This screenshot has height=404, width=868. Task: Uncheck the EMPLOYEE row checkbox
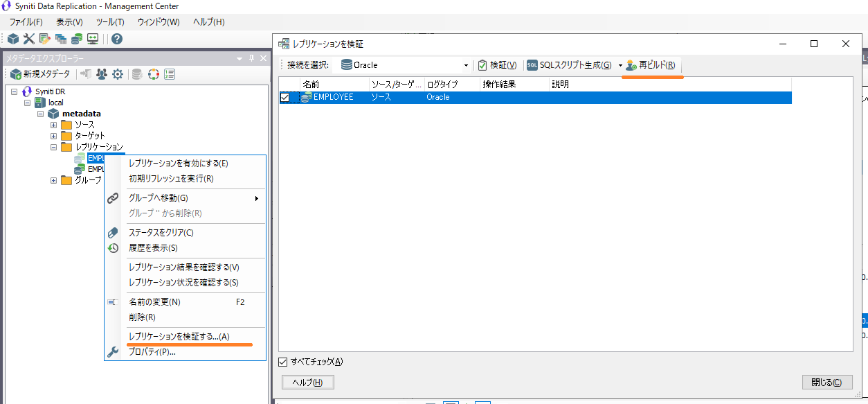point(285,98)
